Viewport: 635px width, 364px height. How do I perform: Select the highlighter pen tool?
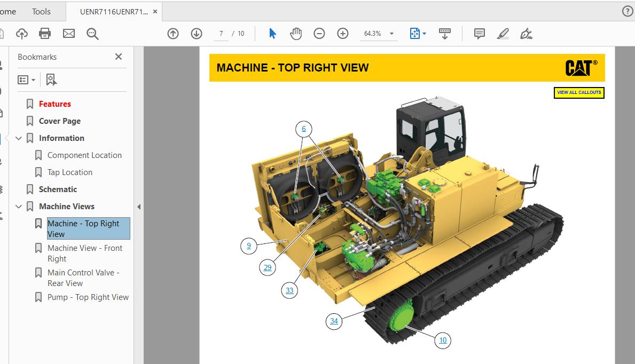tap(503, 34)
